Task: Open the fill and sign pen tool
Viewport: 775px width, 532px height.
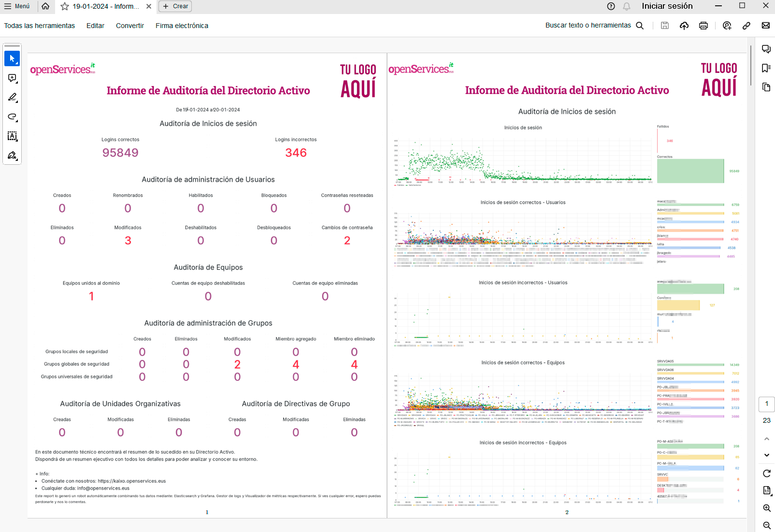Action: click(12, 156)
